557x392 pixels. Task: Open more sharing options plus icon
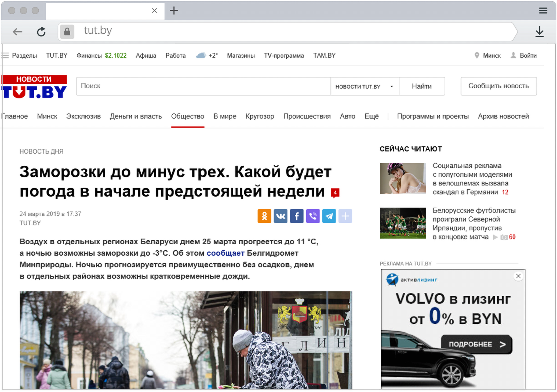[x=345, y=216]
